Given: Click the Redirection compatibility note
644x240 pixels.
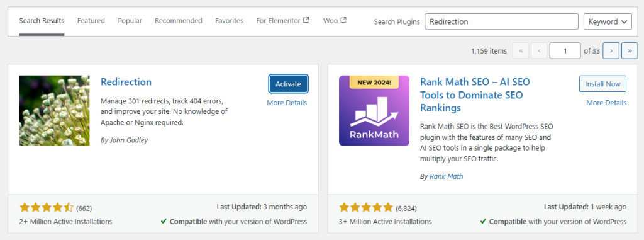Looking at the screenshot, I should tap(234, 222).
